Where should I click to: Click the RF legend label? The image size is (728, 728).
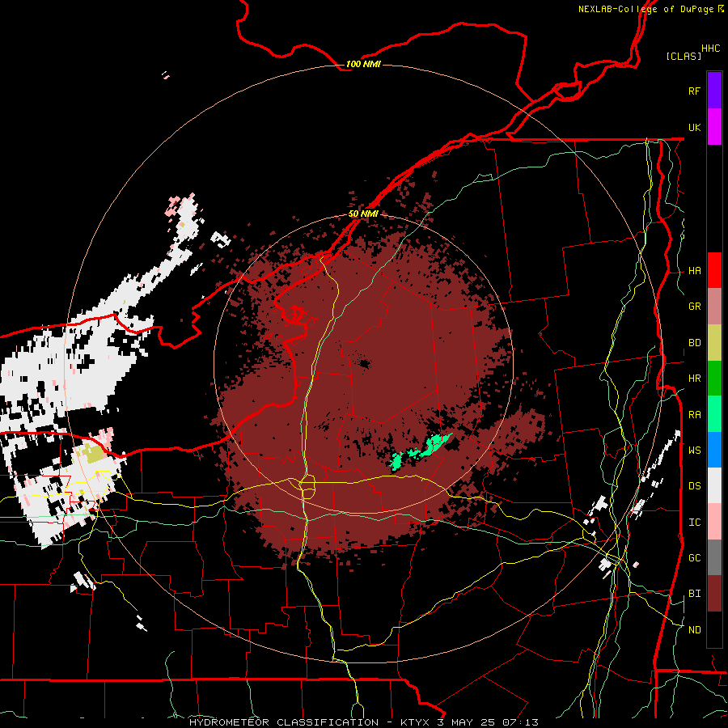click(694, 91)
